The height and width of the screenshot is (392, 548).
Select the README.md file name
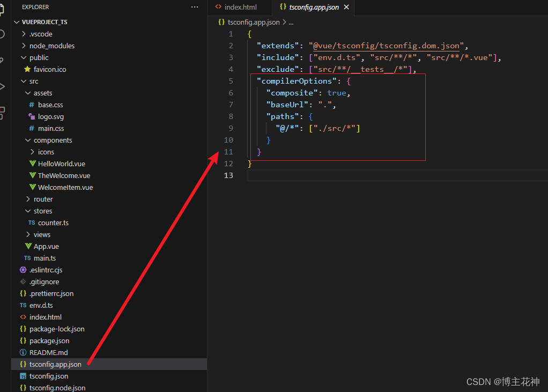click(x=49, y=352)
